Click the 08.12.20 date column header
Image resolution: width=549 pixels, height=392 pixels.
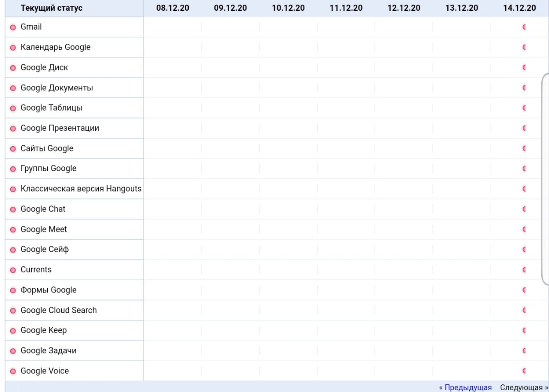[x=172, y=8]
